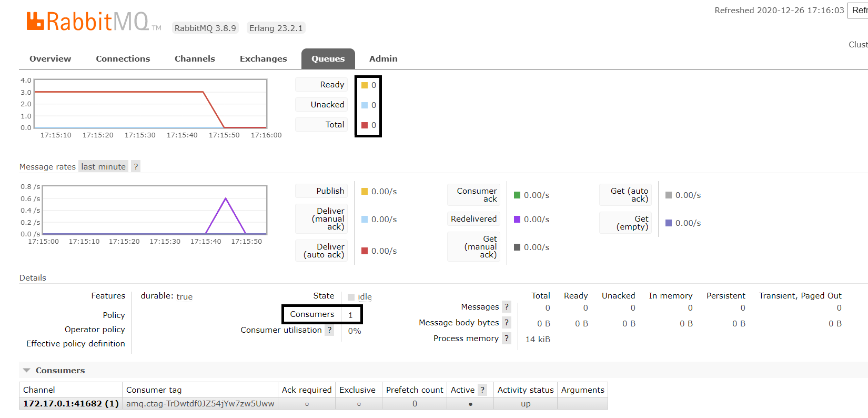The image size is (868, 418).
Task: Click the 'up' activity status cell
Action: tap(526, 403)
